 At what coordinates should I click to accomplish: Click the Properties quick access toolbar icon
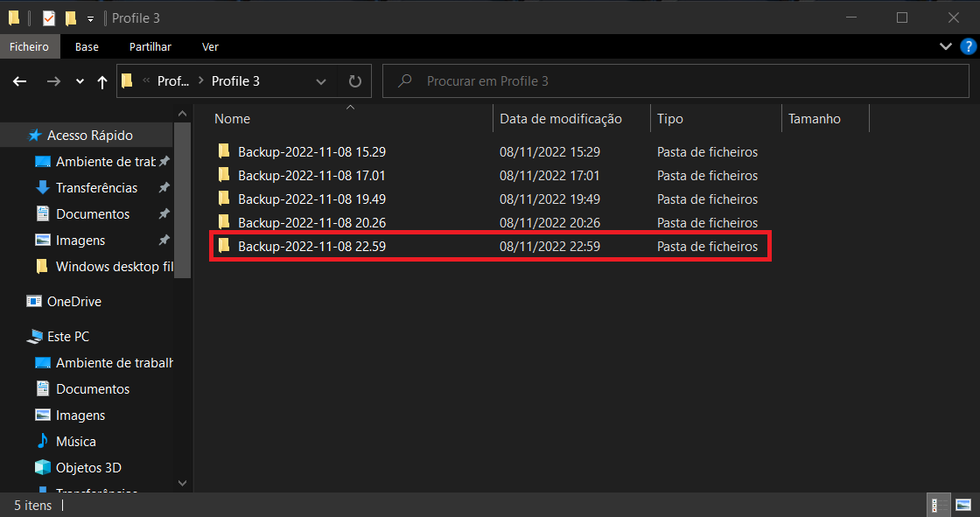(49, 17)
